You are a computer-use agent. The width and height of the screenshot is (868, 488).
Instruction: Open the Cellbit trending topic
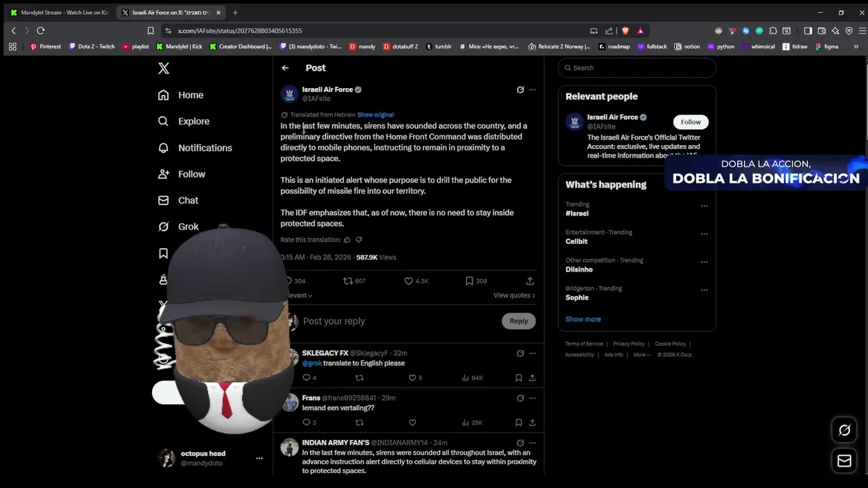[576, 241]
